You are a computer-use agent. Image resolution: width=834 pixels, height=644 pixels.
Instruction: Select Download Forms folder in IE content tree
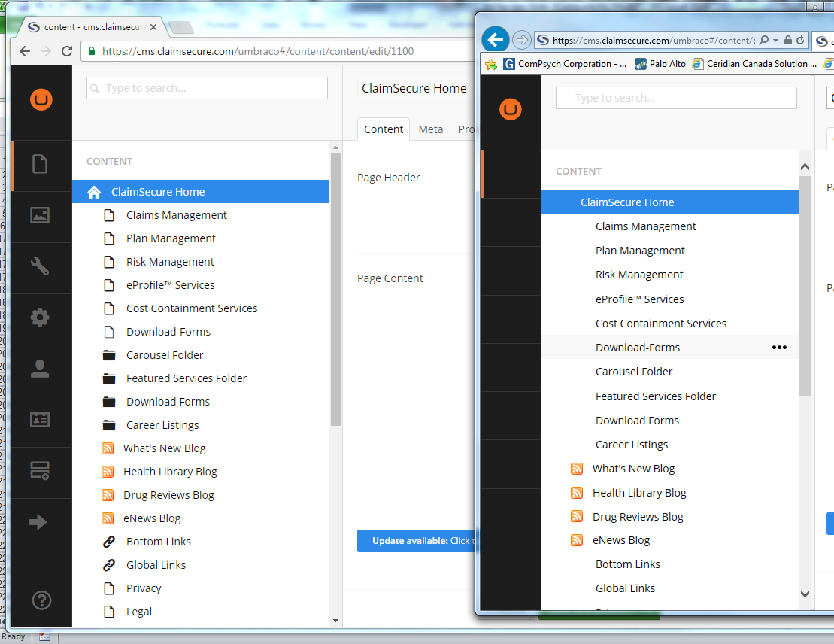click(x=637, y=421)
